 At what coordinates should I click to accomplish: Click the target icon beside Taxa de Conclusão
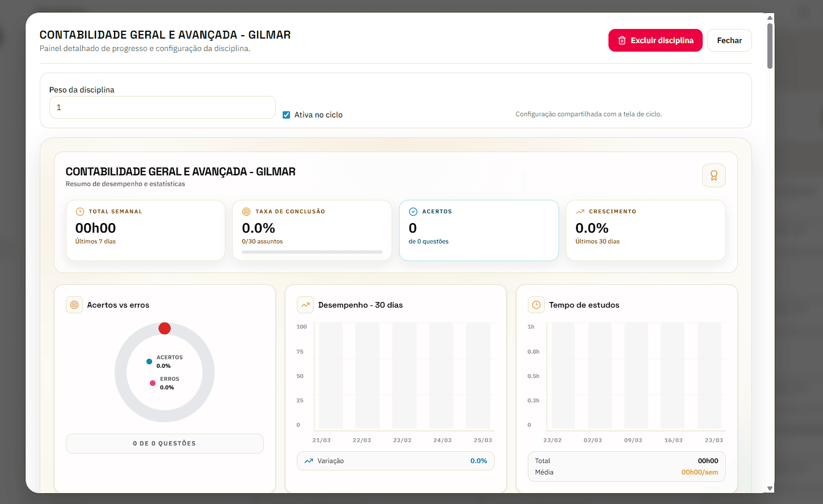coord(246,212)
